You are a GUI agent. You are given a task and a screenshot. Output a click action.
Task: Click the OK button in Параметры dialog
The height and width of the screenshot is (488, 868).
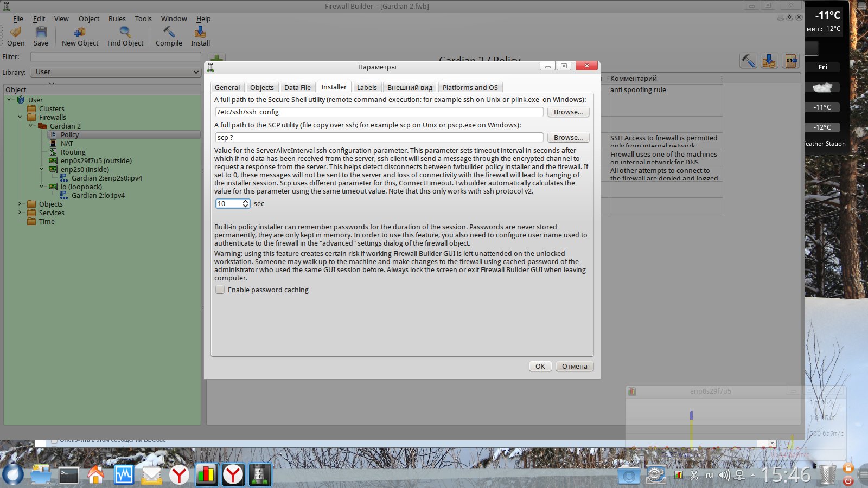[540, 367]
